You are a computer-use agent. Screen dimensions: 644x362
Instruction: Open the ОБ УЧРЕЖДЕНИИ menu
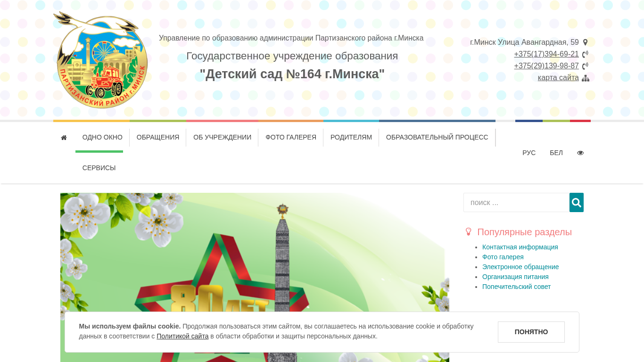222,137
